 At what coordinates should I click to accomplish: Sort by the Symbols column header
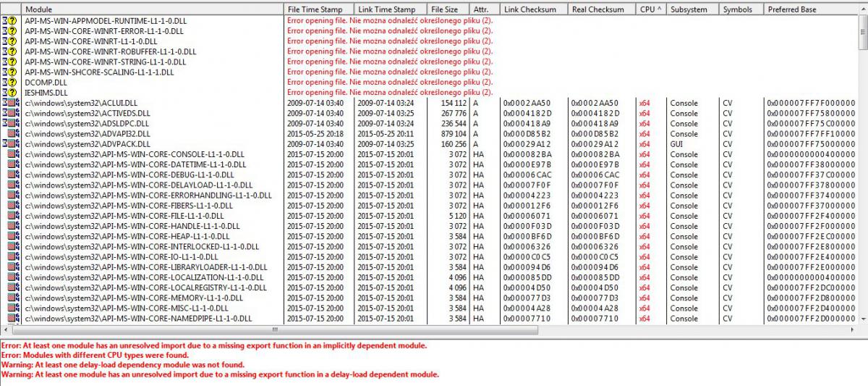click(x=741, y=9)
